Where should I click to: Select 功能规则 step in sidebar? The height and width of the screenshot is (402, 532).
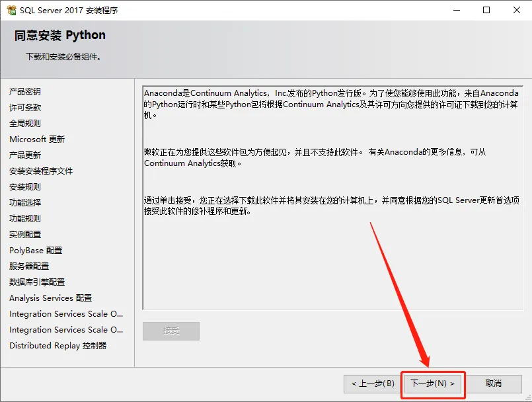25,219
